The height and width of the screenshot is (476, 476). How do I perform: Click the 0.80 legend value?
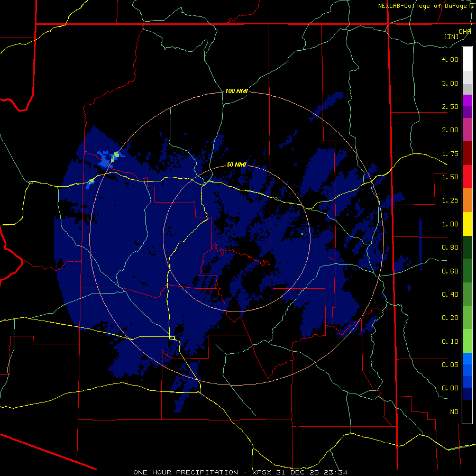point(450,248)
